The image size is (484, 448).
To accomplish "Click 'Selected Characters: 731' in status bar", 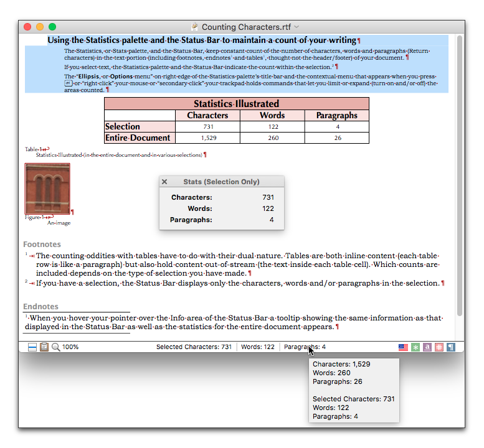I will point(194,347).
